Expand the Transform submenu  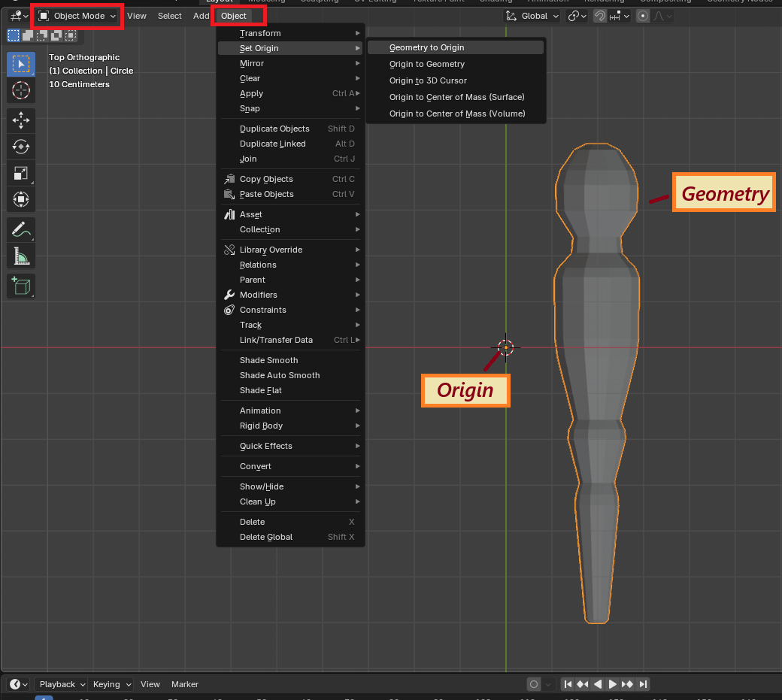tap(290, 33)
